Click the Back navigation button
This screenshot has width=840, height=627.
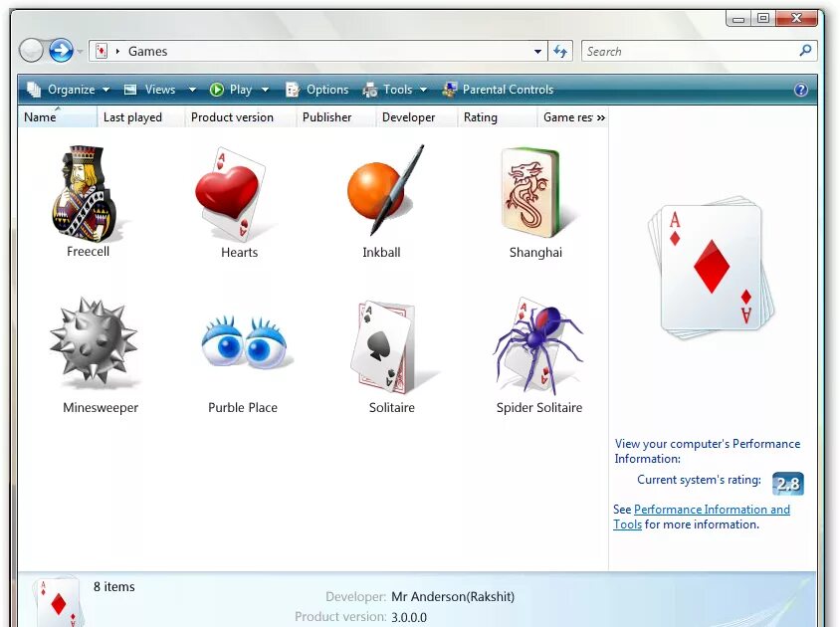[x=31, y=51]
